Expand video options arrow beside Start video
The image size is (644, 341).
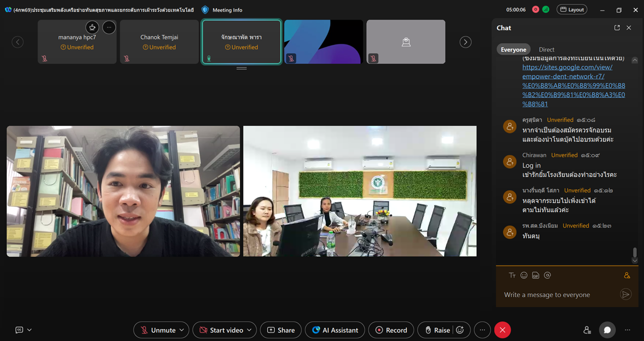coord(249,330)
